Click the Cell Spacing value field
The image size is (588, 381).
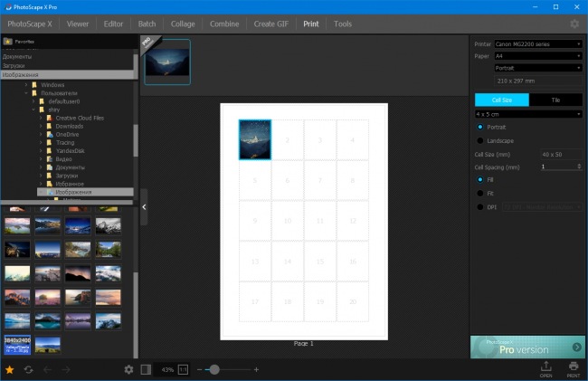[558, 167]
